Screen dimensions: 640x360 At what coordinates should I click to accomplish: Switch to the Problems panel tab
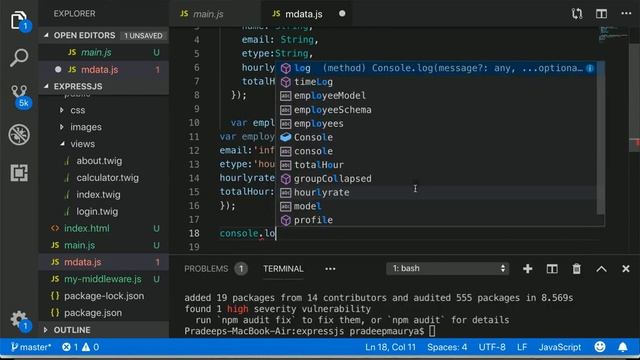pyautogui.click(x=216, y=269)
